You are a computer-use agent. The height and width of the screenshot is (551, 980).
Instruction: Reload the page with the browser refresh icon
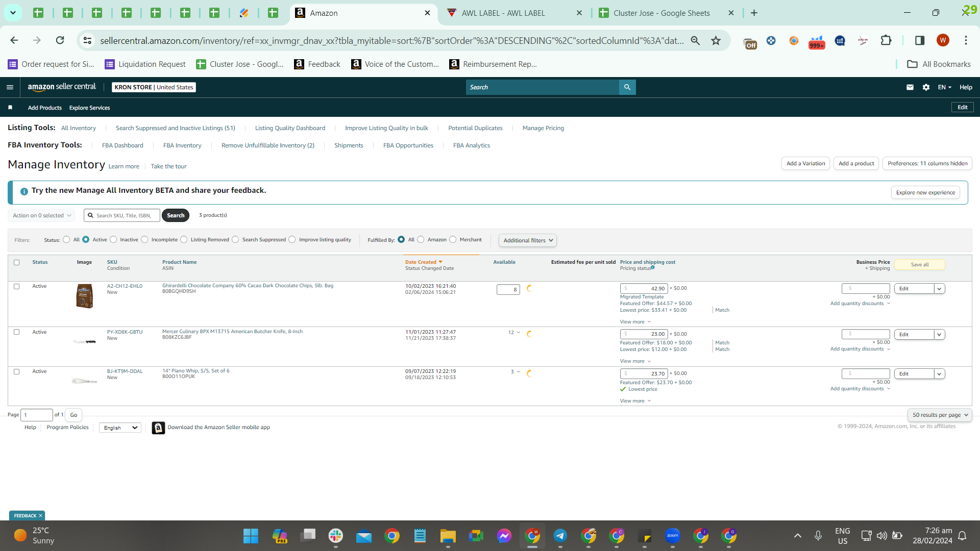point(60,40)
